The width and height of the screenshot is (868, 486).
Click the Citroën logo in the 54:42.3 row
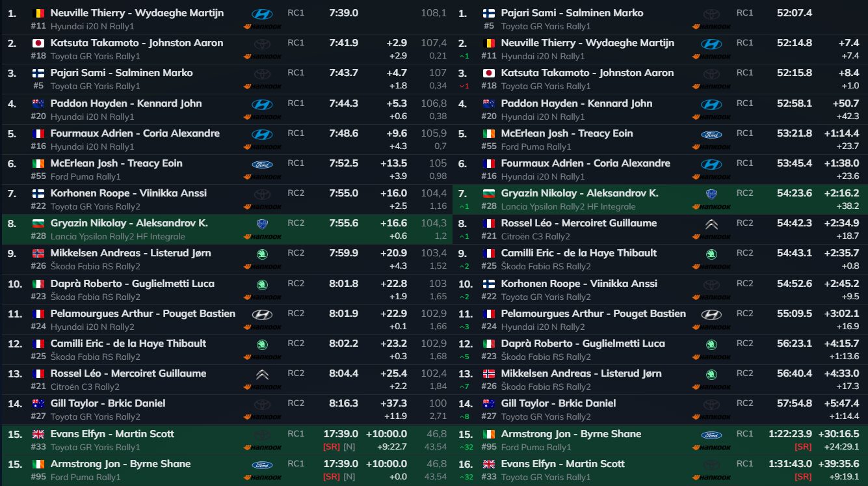pyautogui.click(x=711, y=224)
